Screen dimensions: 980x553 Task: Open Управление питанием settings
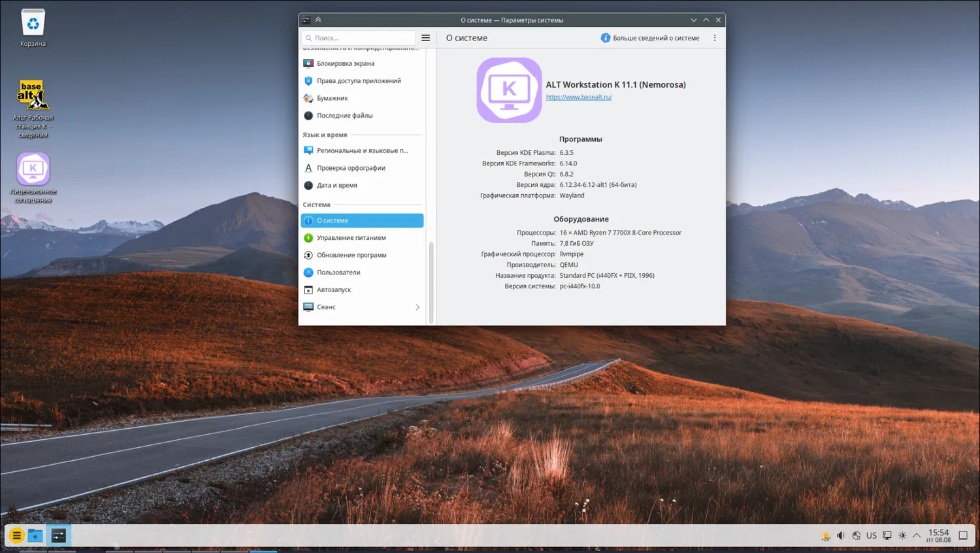(351, 238)
